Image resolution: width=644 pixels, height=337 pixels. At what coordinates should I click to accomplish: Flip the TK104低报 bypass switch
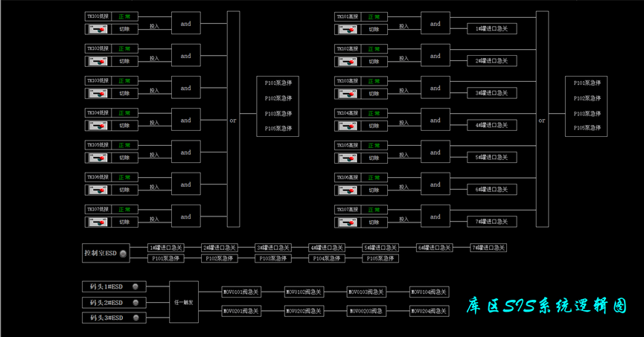98,126
